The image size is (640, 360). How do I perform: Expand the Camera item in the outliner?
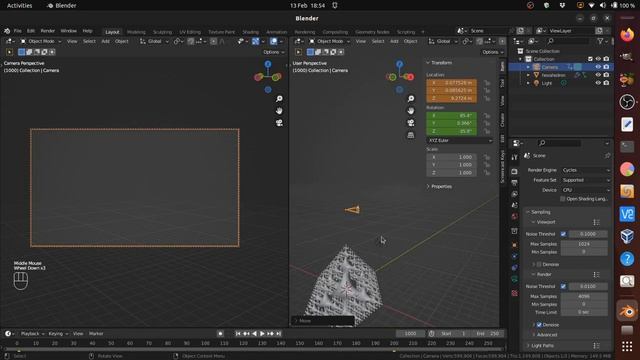(x=528, y=67)
